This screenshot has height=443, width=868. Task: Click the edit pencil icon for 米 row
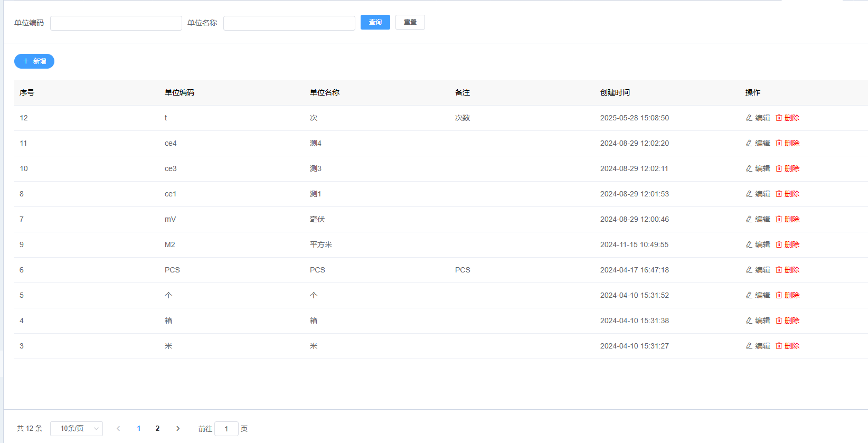pyautogui.click(x=749, y=346)
